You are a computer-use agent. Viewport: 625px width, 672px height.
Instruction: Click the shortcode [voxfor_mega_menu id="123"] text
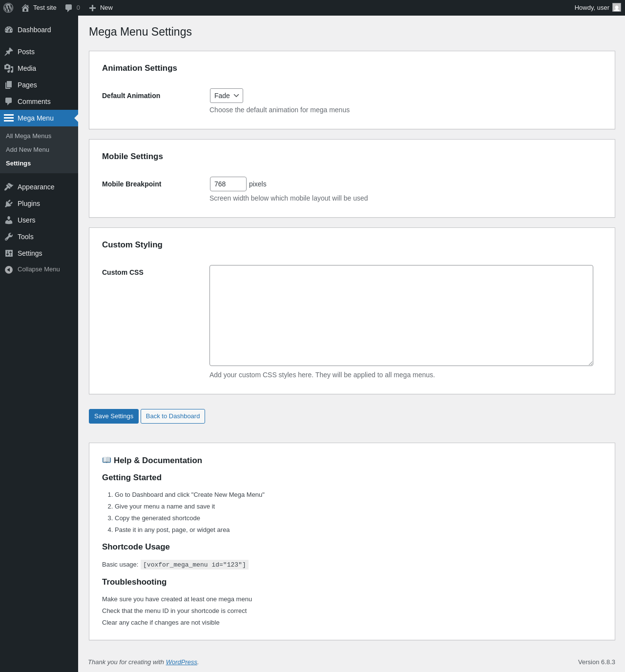tap(194, 565)
